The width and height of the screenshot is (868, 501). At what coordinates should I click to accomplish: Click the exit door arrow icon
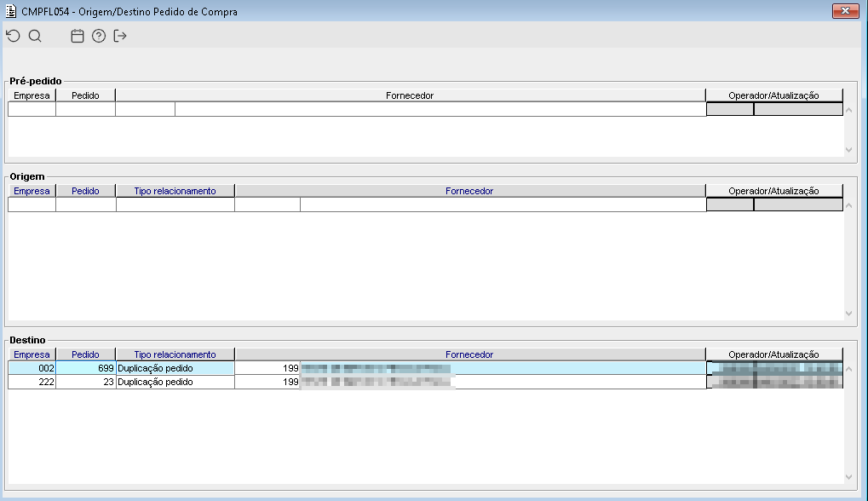click(x=120, y=36)
